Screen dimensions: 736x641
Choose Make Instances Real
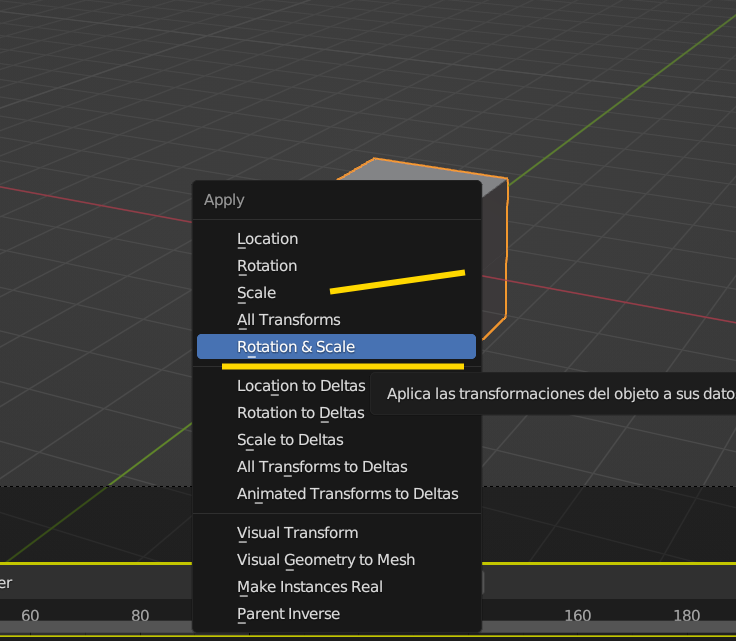[336, 587]
